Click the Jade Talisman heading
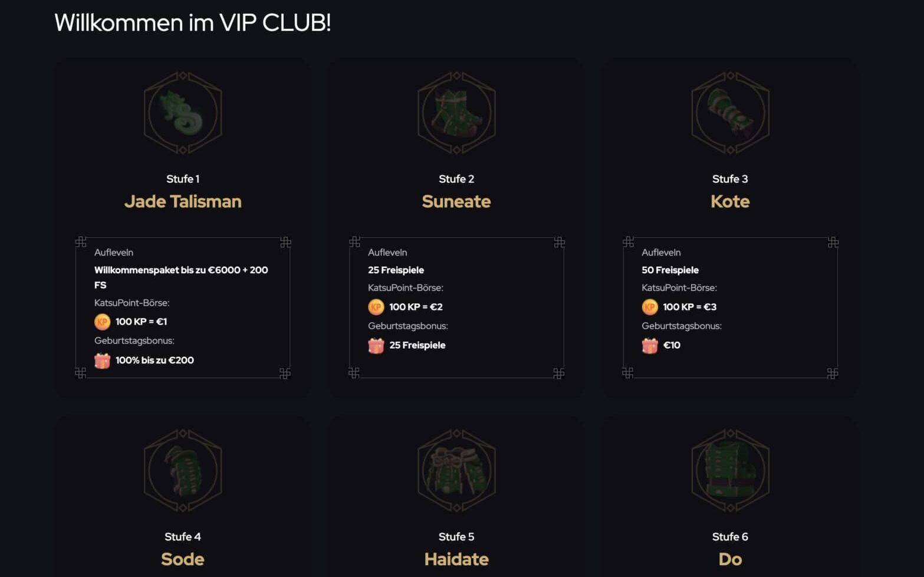The height and width of the screenshot is (577, 924). pyautogui.click(x=183, y=201)
